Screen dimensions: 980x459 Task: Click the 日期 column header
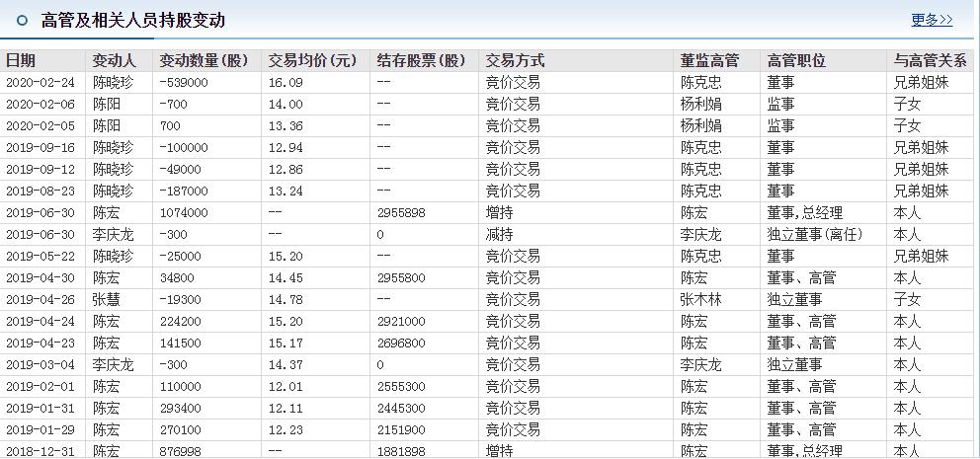tap(21, 60)
